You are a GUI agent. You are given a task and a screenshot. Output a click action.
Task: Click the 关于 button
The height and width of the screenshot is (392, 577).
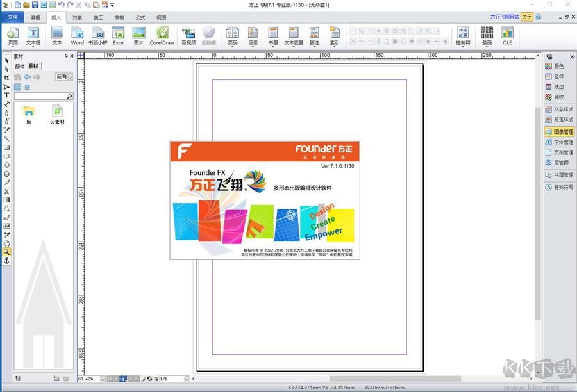click(527, 17)
